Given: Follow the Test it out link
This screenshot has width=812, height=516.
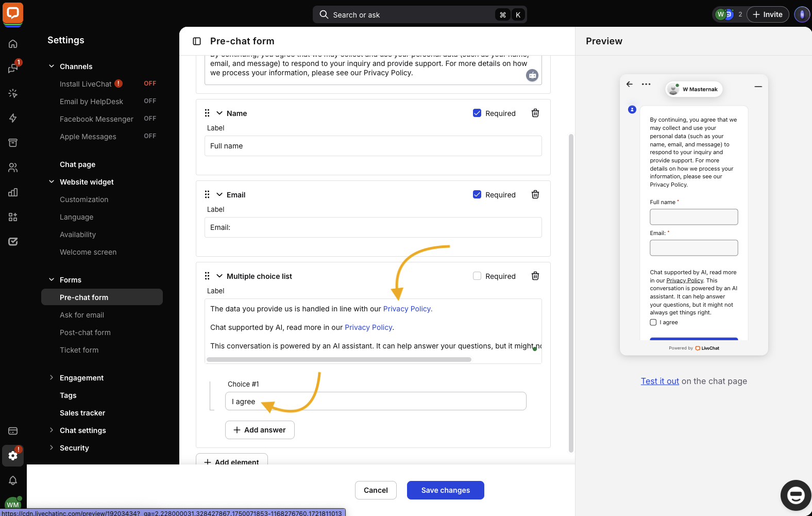Looking at the screenshot, I should [660, 381].
